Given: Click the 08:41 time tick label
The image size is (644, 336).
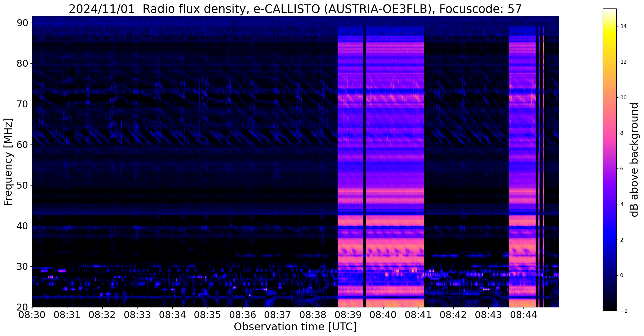Looking at the screenshot, I should 418,315.
